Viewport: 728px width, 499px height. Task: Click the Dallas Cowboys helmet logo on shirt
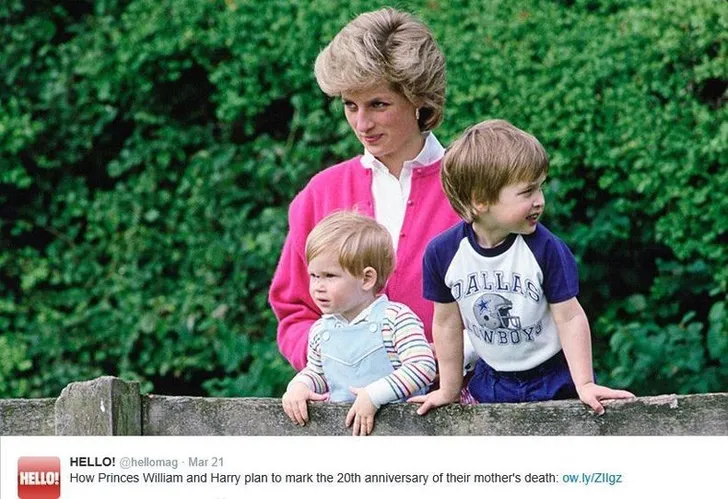(495, 311)
